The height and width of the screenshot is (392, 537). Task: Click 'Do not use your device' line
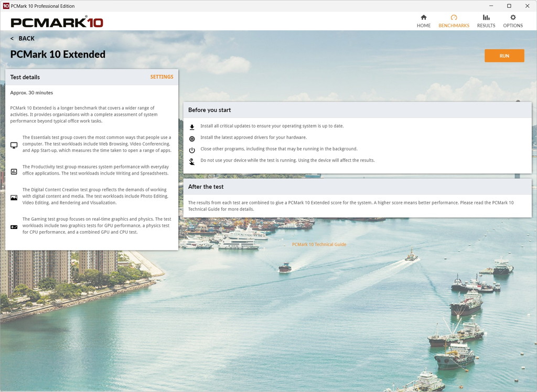[287, 160]
